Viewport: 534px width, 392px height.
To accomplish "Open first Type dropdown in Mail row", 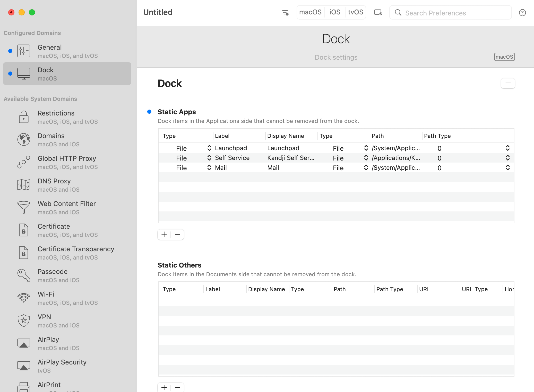I will [209, 167].
